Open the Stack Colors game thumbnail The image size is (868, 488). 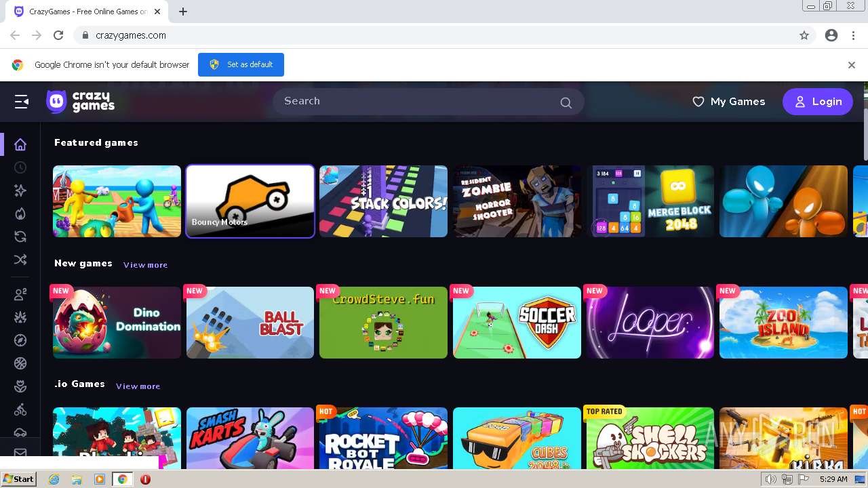point(384,201)
